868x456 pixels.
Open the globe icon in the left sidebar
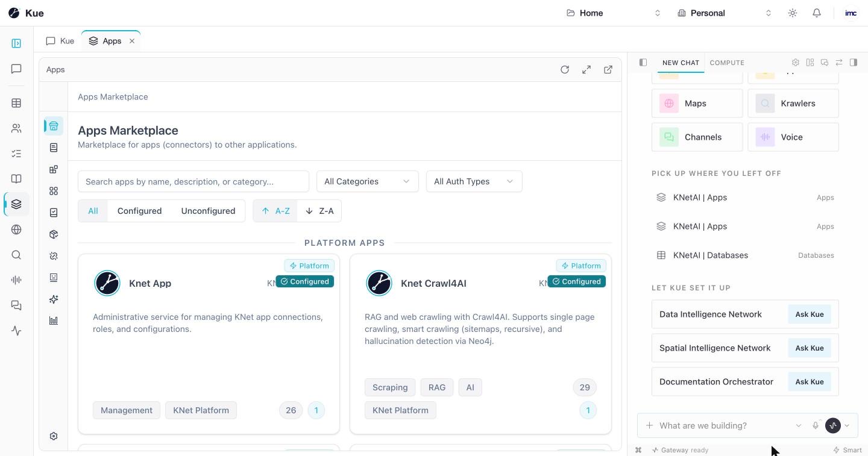[x=16, y=230]
